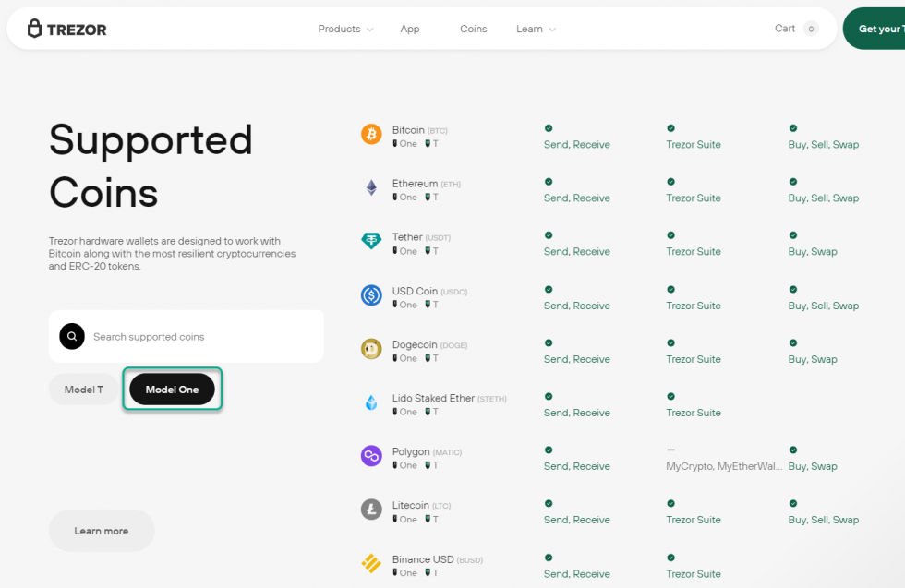The height and width of the screenshot is (588, 905).
Task: Click USD Coin's Send, Receive checkmark icon
Action: [549, 290]
